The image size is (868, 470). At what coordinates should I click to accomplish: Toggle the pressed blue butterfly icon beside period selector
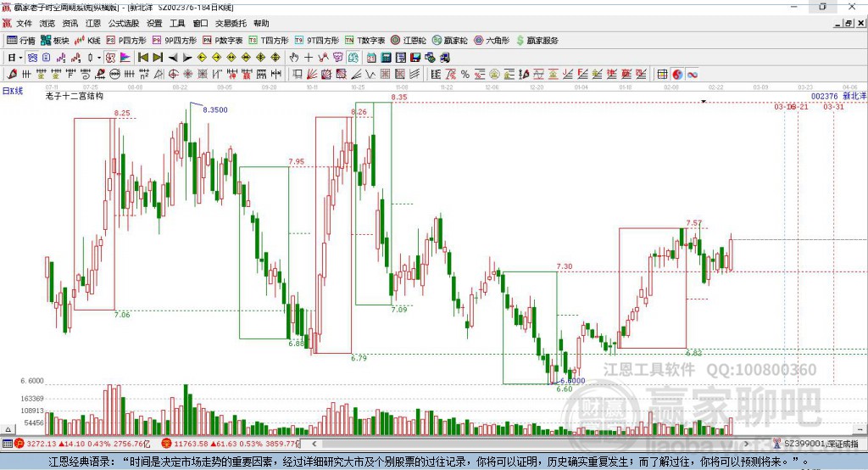pyautogui.click(x=32, y=58)
